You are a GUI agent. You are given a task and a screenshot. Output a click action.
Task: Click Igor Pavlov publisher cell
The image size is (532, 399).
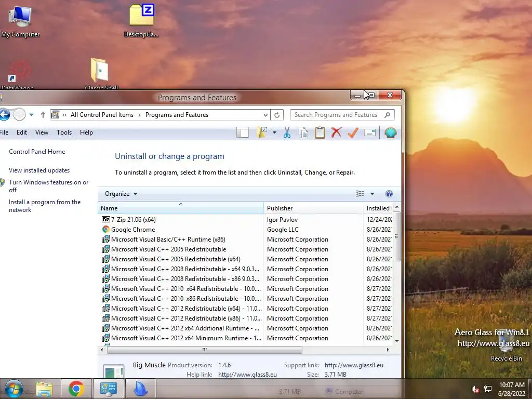282,220
